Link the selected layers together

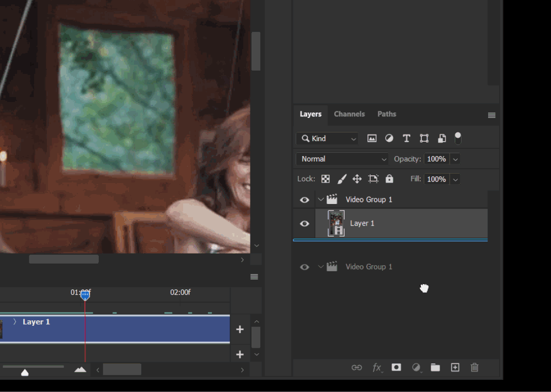coord(357,367)
